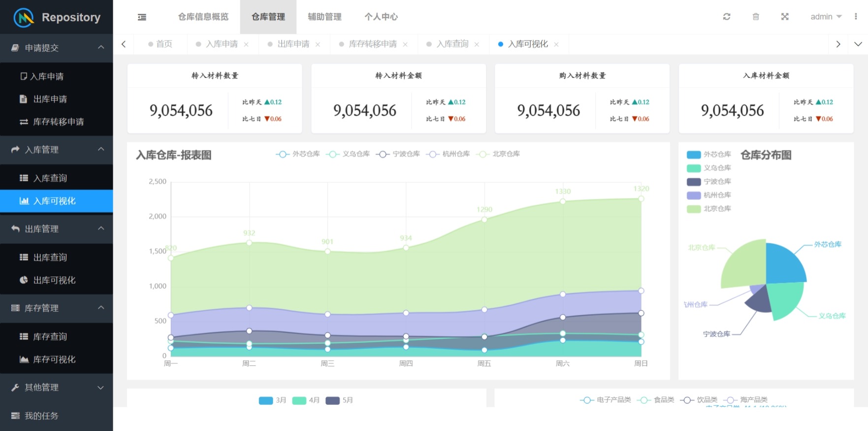Click the refresh icon in top bar

point(726,17)
